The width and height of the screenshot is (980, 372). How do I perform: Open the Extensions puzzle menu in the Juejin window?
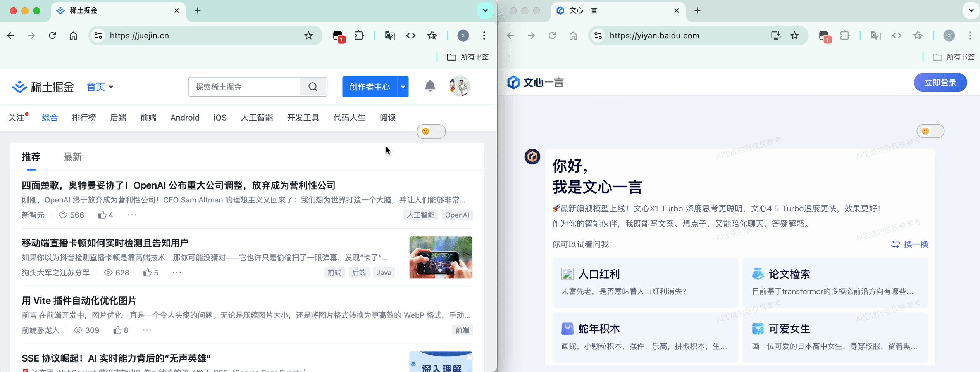359,36
